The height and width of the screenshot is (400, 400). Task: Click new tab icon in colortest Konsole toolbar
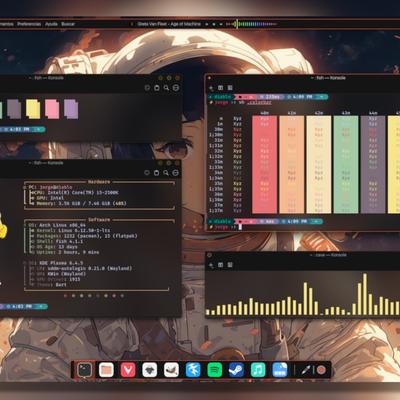[211, 88]
